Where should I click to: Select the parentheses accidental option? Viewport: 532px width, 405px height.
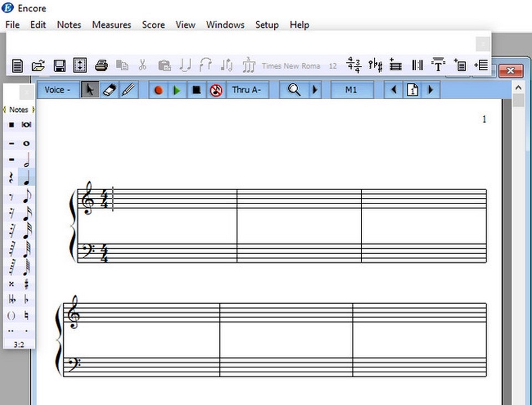(x=12, y=316)
